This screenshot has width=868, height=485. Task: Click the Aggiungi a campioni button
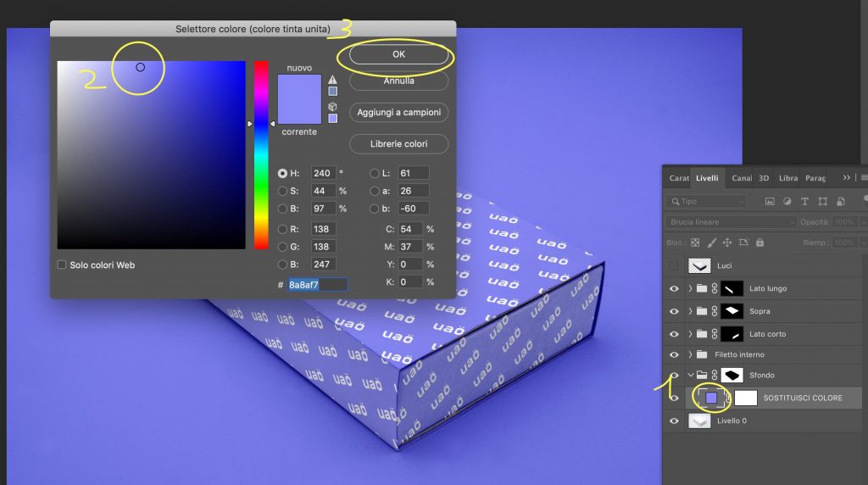398,113
